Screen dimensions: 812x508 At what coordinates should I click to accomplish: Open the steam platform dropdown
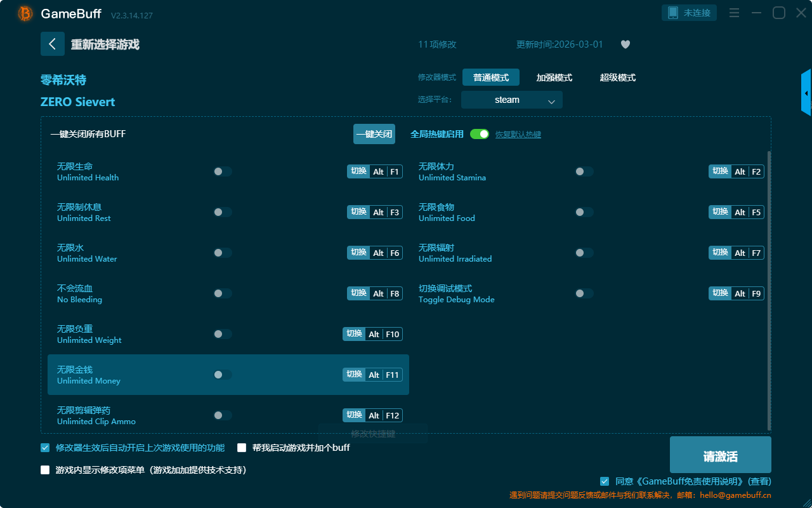pyautogui.click(x=511, y=100)
